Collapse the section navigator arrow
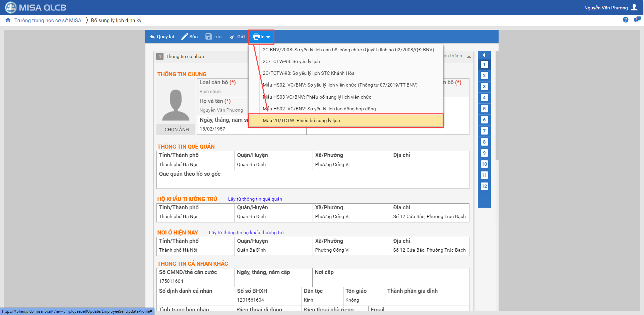This screenshot has height=315, width=644. (x=484, y=55)
